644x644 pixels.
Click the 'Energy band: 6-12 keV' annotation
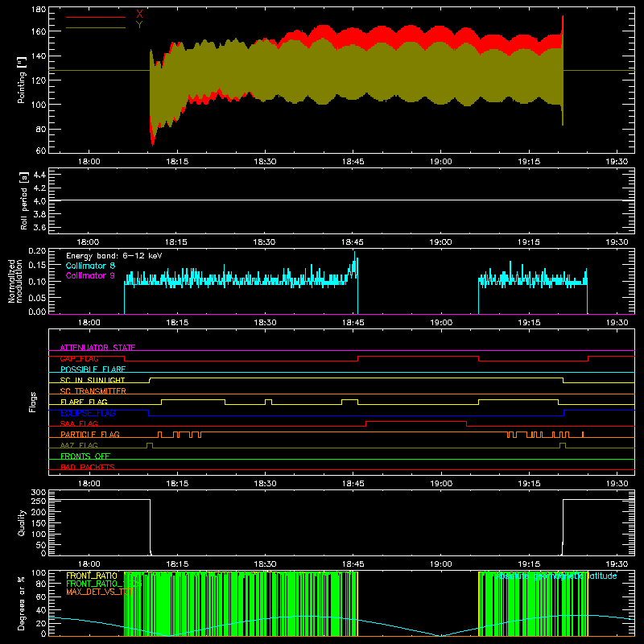pyautogui.click(x=114, y=256)
